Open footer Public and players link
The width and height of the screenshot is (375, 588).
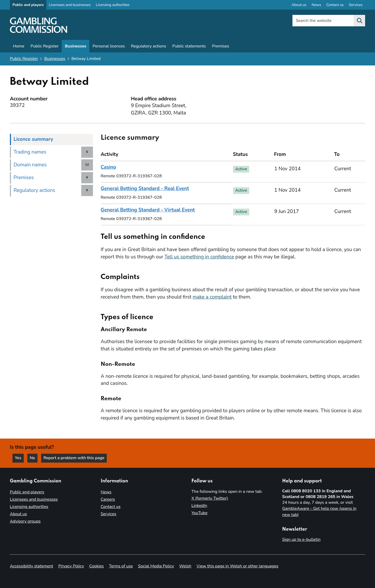[27, 492]
